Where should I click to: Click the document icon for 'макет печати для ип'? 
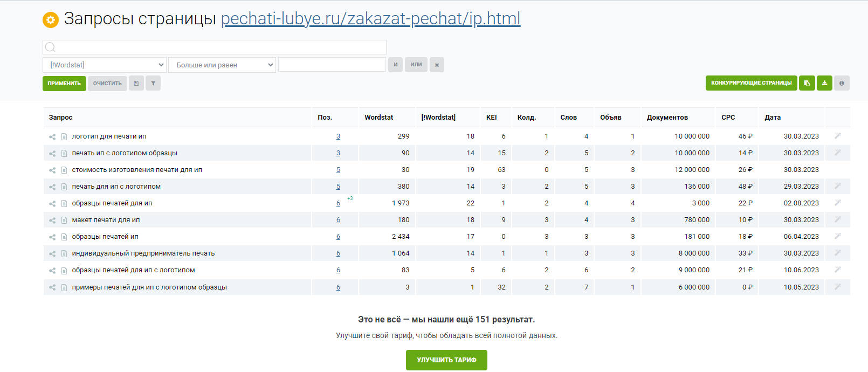[64, 221]
